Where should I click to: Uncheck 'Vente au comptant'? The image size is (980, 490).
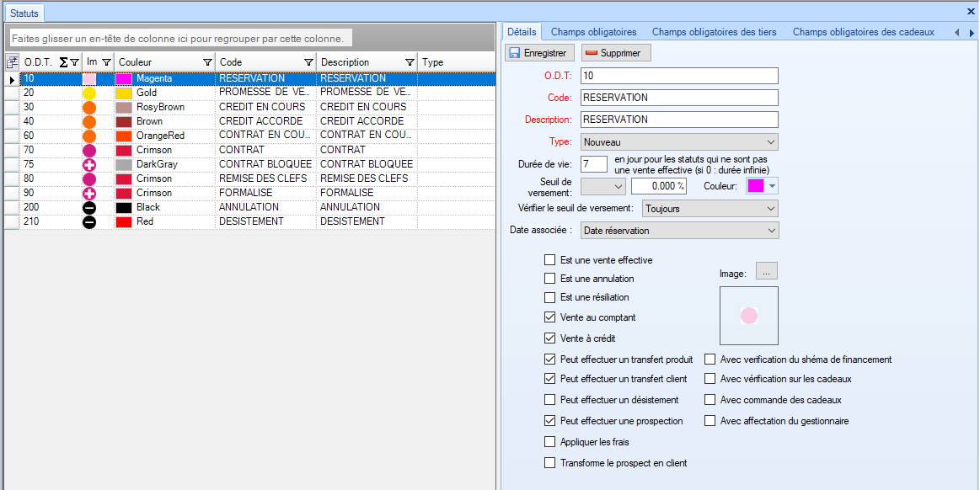click(x=550, y=317)
